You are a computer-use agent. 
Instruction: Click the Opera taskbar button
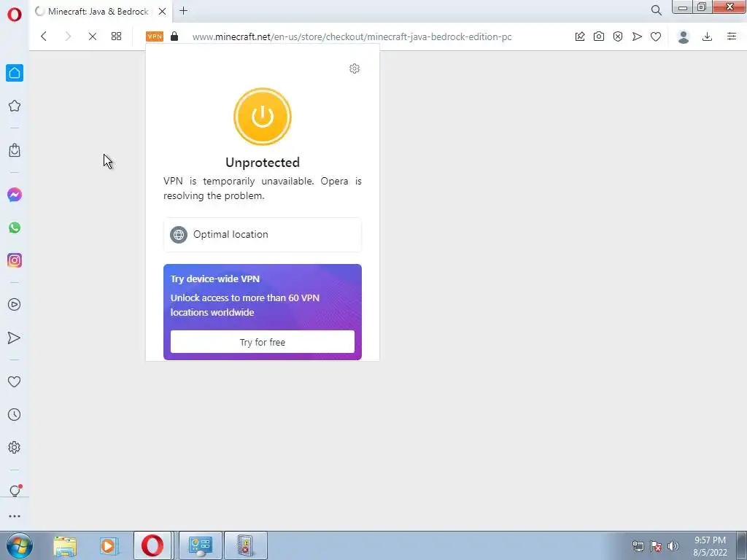point(152,545)
